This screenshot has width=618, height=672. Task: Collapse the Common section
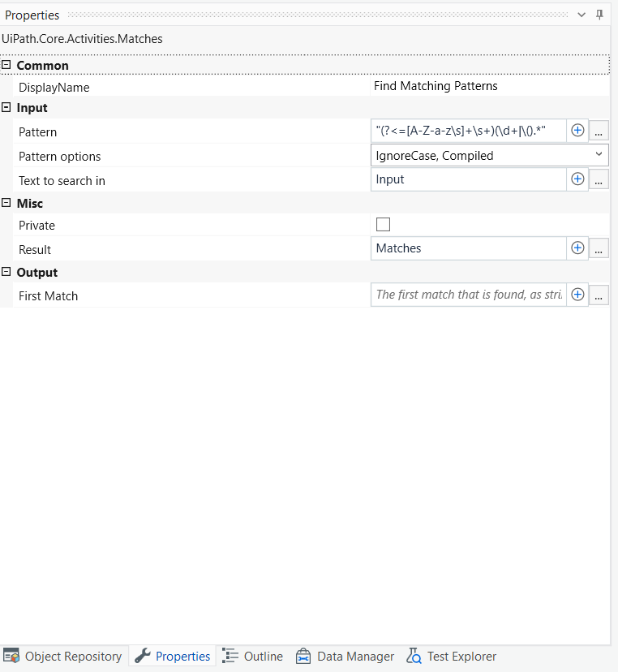[x=6, y=65]
